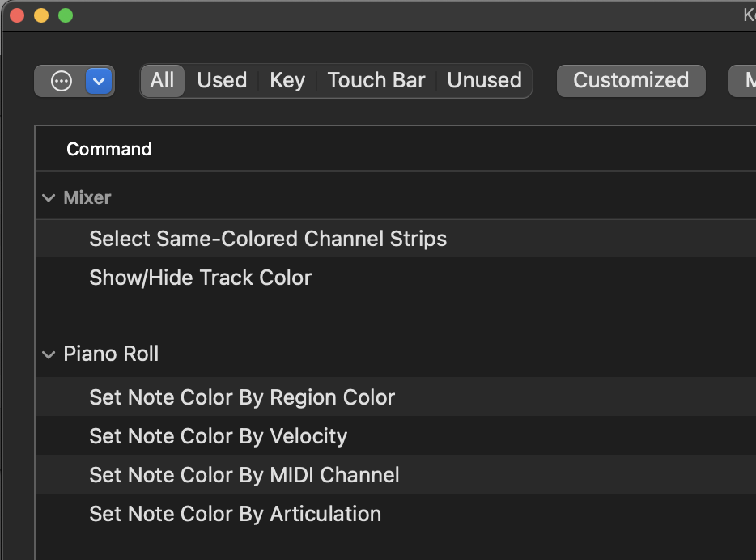Choose Set Note Color By Velocity
Screen dimensions: 756x560
pyautogui.click(x=218, y=436)
